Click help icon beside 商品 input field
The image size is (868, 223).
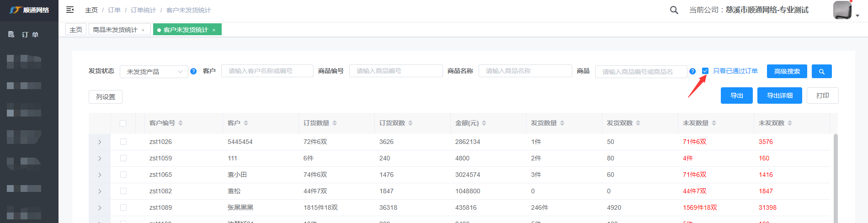tap(692, 71)
